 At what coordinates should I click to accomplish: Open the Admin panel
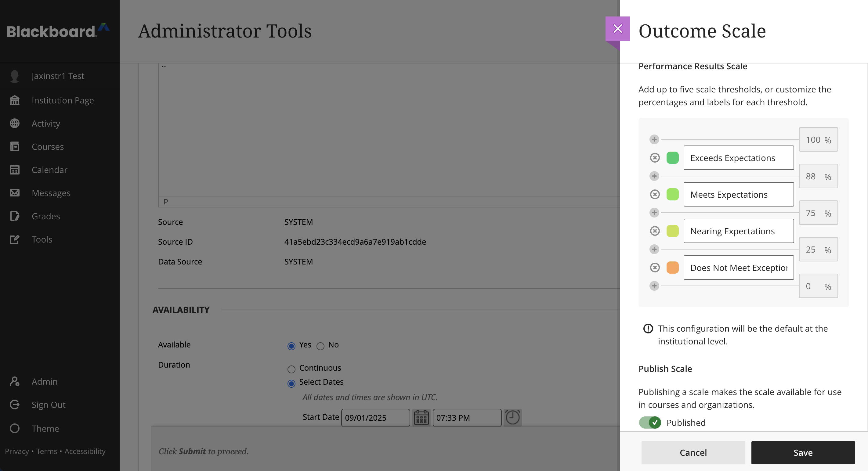pos(44,381)
